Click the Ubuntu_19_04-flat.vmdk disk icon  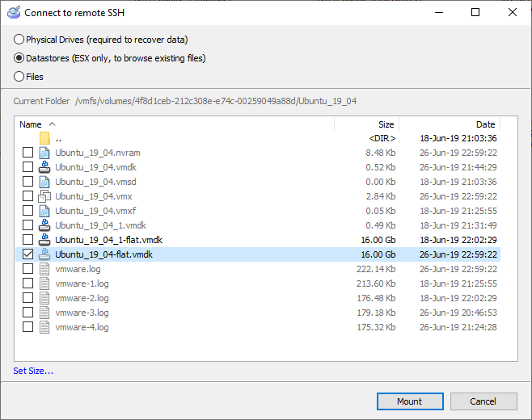pyautogui.click(x=44, y=254)
